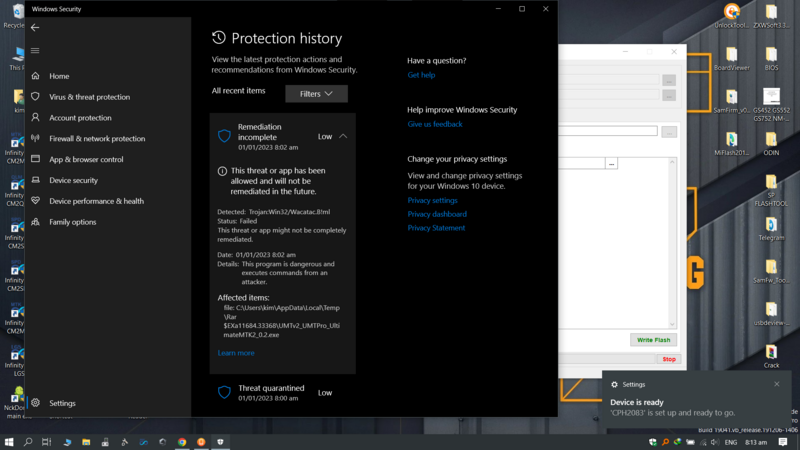Open taskbar search magnifier

click(28, 442)
